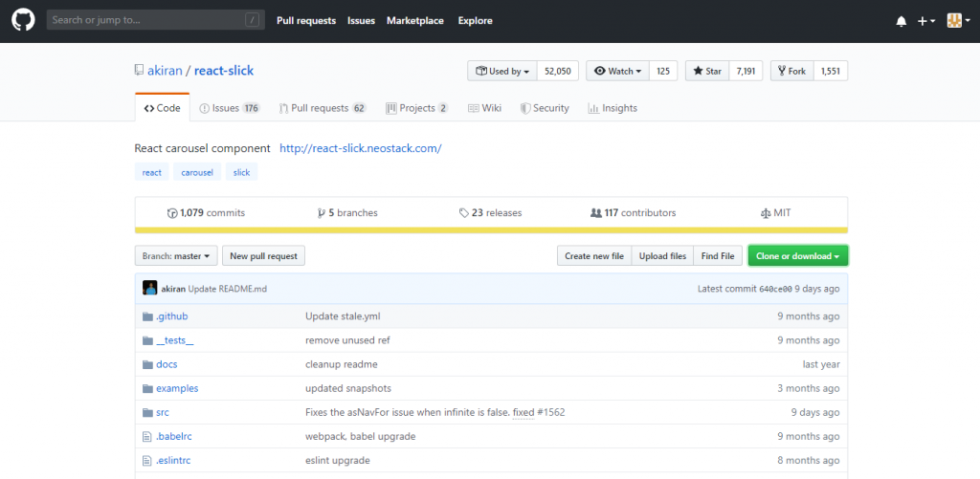Switch to the repository Pull requests tab
Image resolution: width=980 pixels, height=479 pixels.
[323, 108]
